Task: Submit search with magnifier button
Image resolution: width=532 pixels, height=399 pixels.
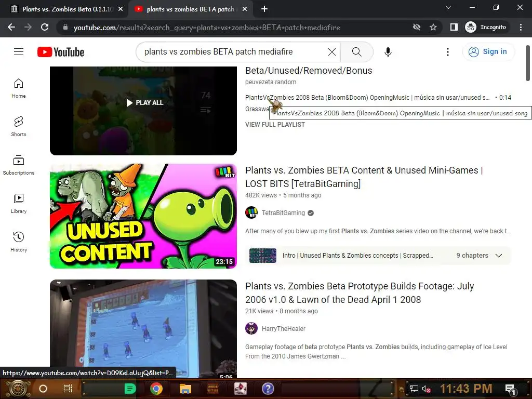Action: 356,52
